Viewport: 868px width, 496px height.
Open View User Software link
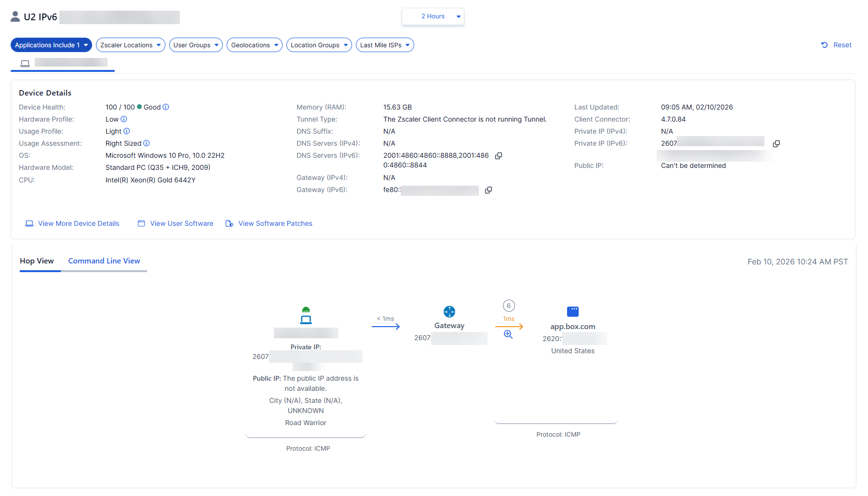[x=182, y=223]
